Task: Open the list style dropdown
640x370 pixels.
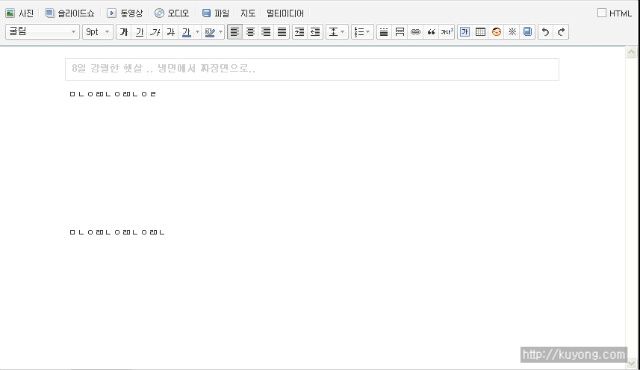Action: [x=362, y=32]
